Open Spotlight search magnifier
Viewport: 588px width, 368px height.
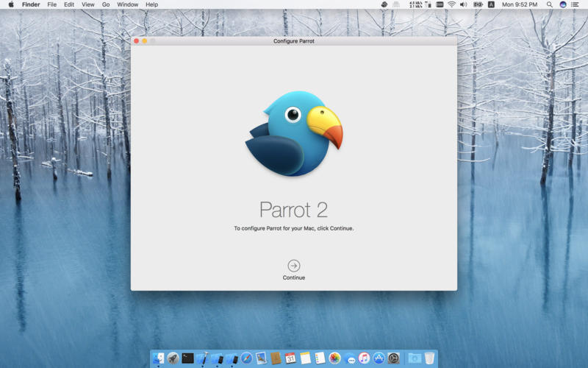coord(549,4)
